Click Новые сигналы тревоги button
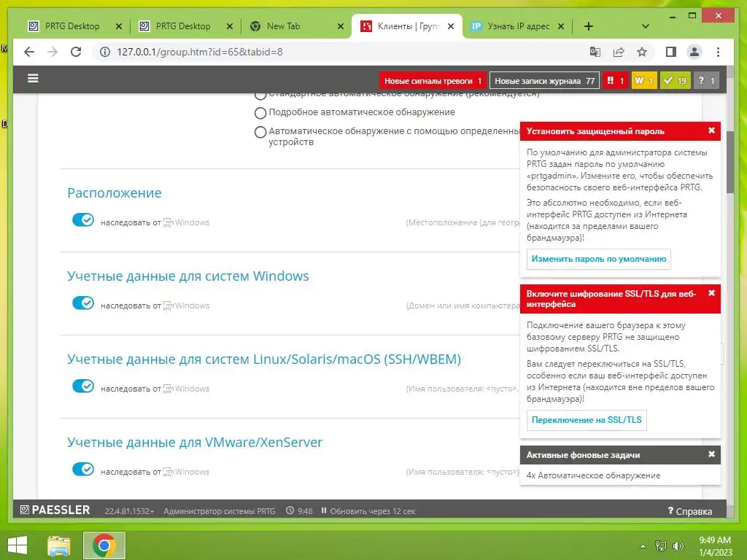This screenshot has height=560, width=747. 433,80
